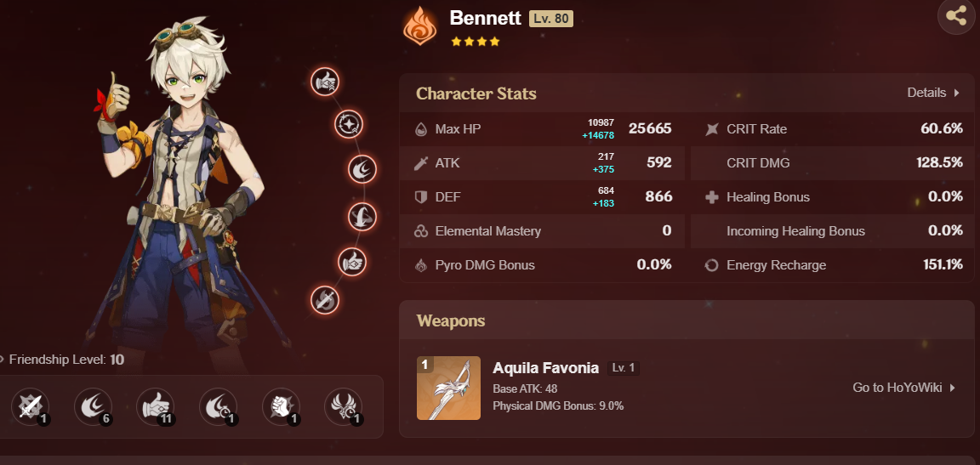The height and width of the screenshot is (465, 980).
Task: Click the share icon at top right
Action: coord(957,15)
